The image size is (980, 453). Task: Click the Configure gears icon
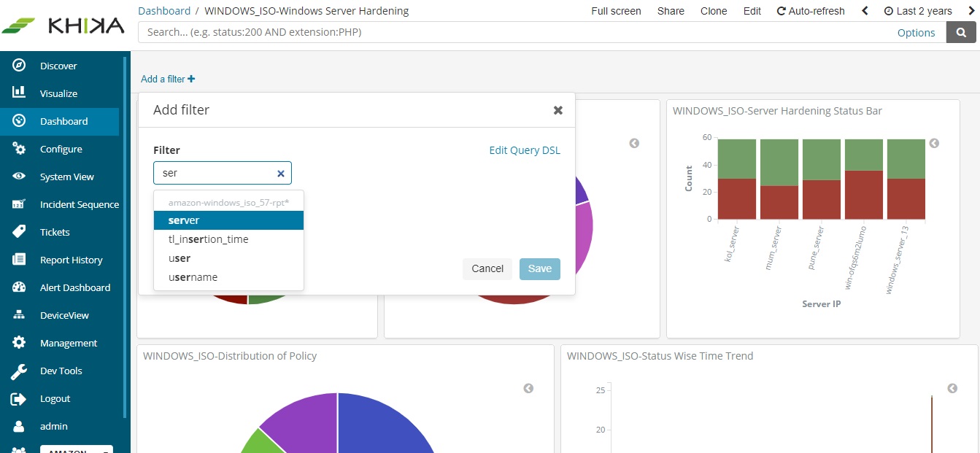(20, 148)
